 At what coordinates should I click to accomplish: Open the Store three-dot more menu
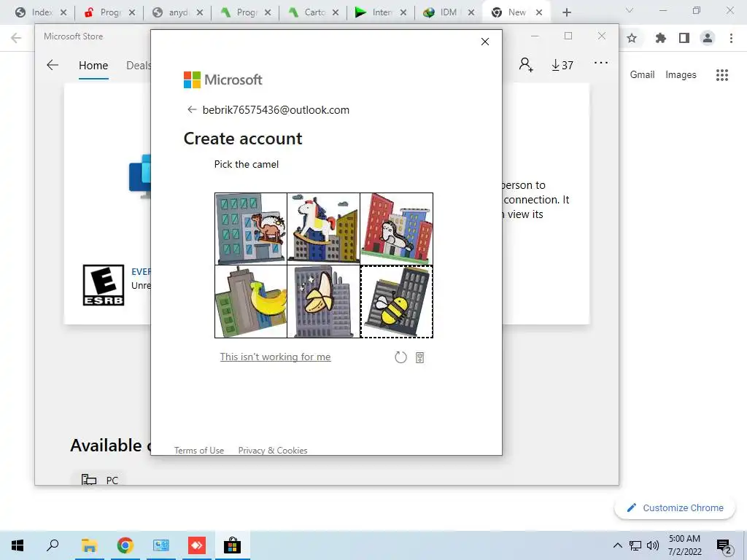point(601,63)
